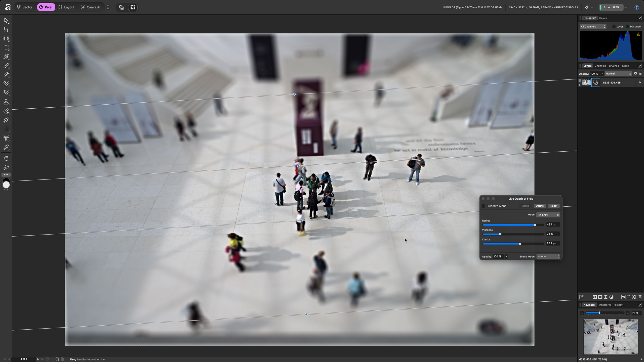Select the Clone Stamp tool

pos(6,102)
